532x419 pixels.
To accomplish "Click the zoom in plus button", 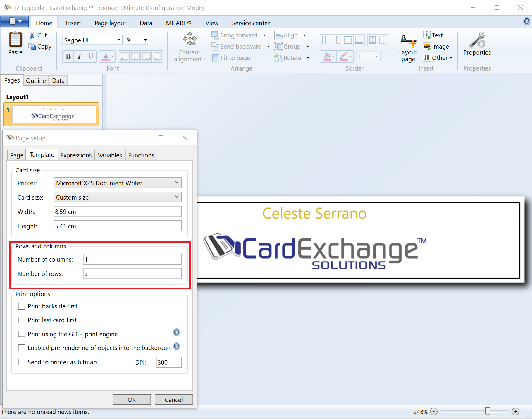I will click(516, 412).
